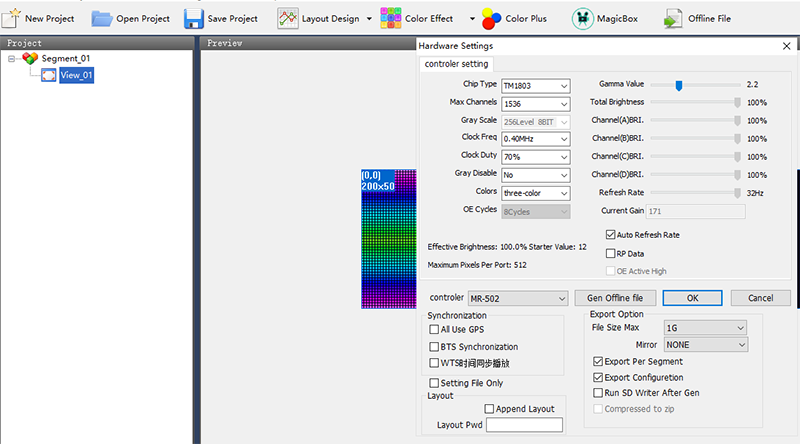Open the Color Plus icon
Screen dimensions: 800x444
[491, 19]
